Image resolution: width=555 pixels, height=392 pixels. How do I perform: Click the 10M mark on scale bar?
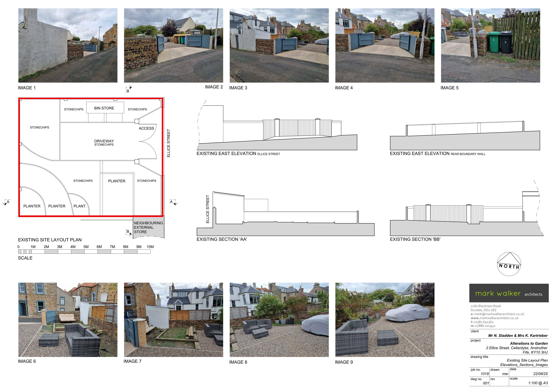point(150,247)
